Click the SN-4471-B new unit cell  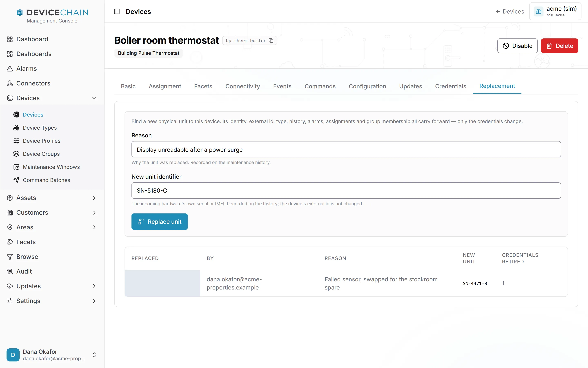tap(475, 283)
